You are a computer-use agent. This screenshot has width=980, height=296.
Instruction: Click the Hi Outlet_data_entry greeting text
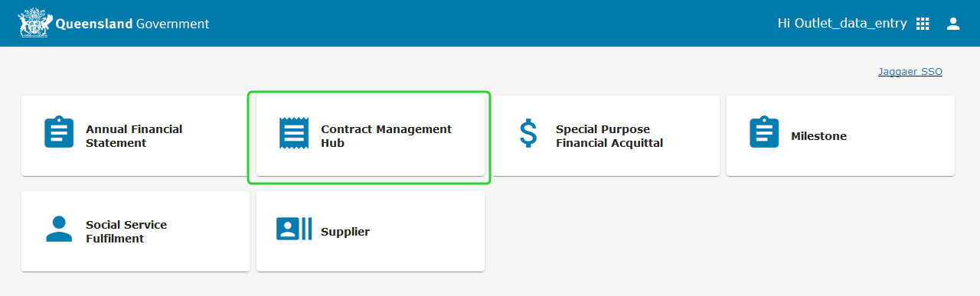pos(842,24)
